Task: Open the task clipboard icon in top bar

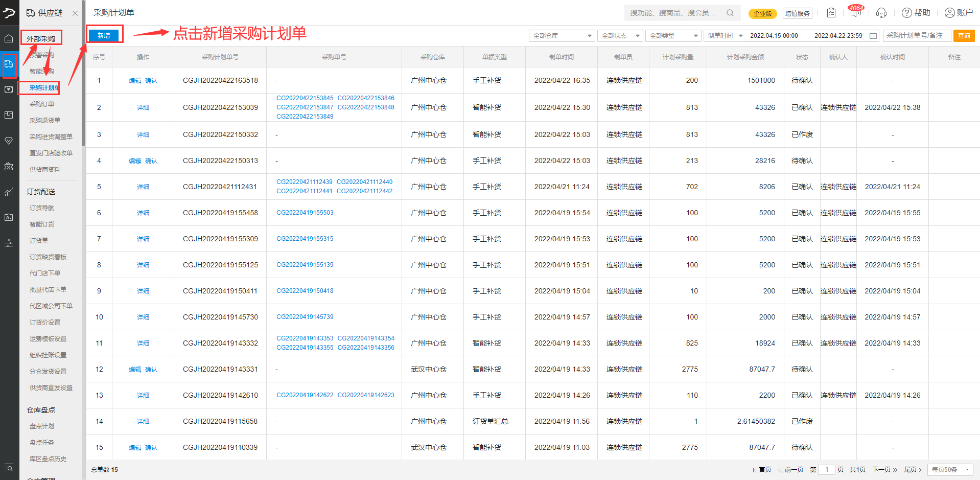Action: (831, 13)
